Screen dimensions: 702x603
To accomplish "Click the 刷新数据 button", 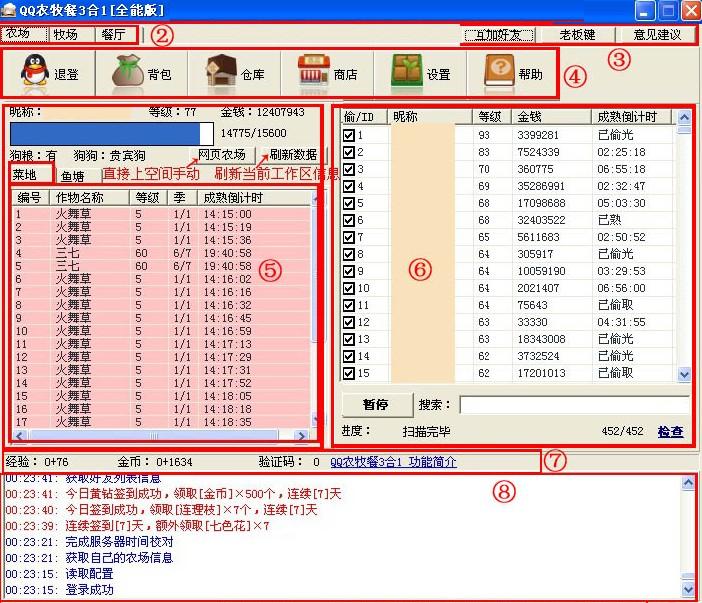I will tap(293, 155).
